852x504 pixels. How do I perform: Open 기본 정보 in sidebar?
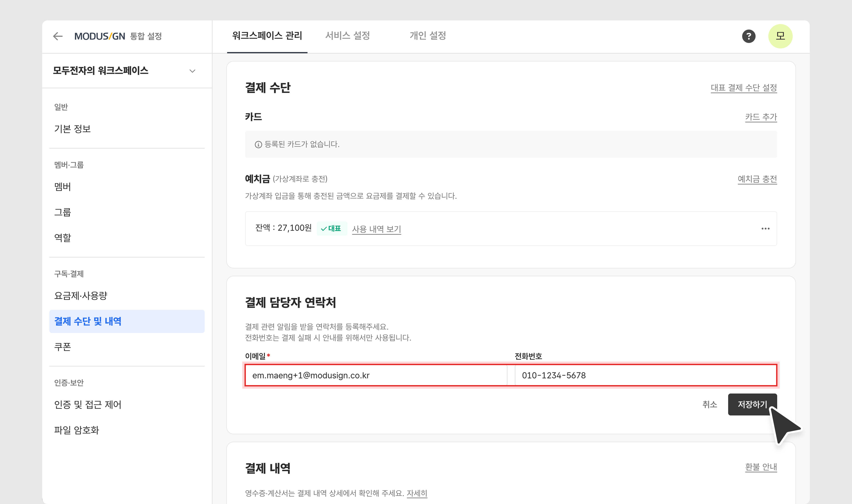click(x=73, y=129)
